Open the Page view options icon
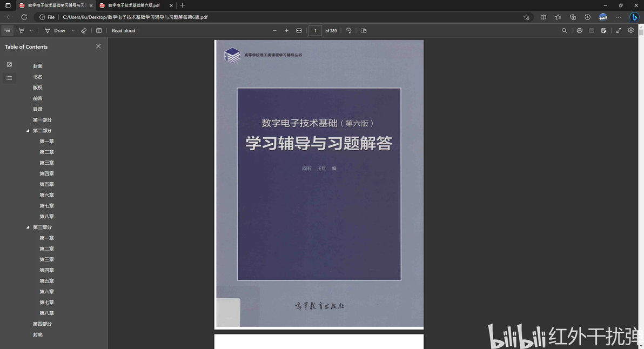 point(364,30)
